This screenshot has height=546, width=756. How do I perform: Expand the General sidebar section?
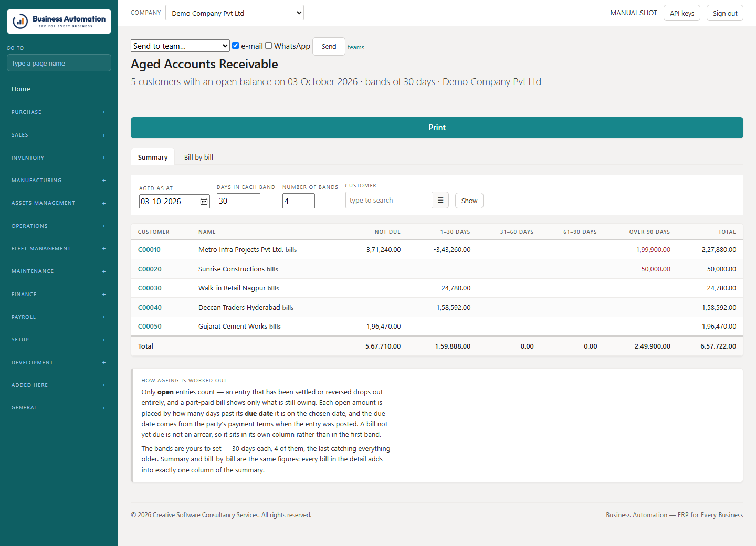(x=59, y=408)
